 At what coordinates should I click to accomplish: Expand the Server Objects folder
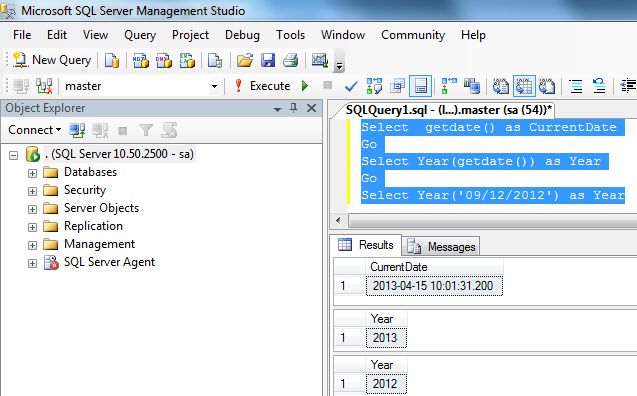click(32, 210)
